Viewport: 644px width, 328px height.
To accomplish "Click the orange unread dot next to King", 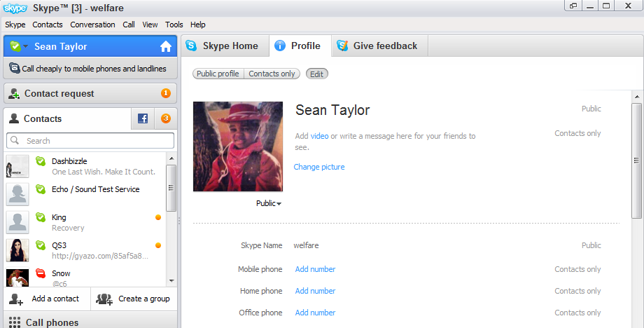I will coord(158,217).
